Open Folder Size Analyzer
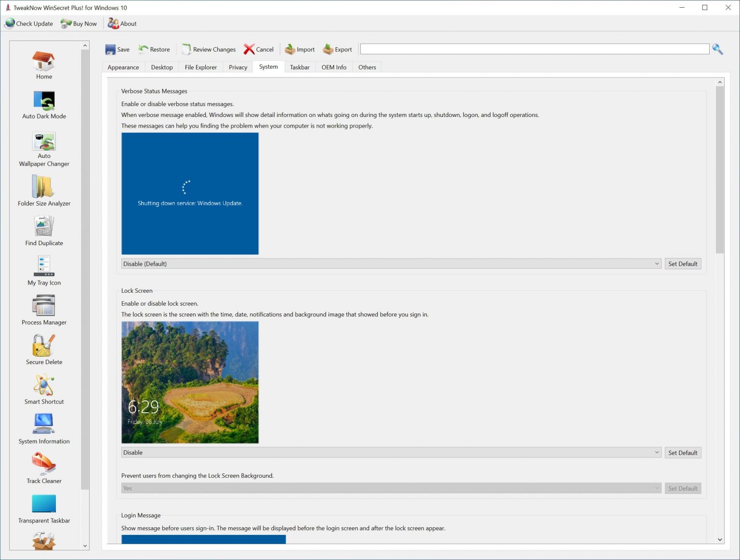740x560 pixels. pos(43,189)
